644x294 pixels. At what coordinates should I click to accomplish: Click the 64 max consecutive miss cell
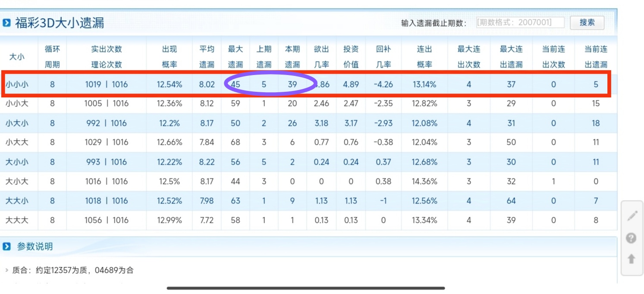coord(511,201)
